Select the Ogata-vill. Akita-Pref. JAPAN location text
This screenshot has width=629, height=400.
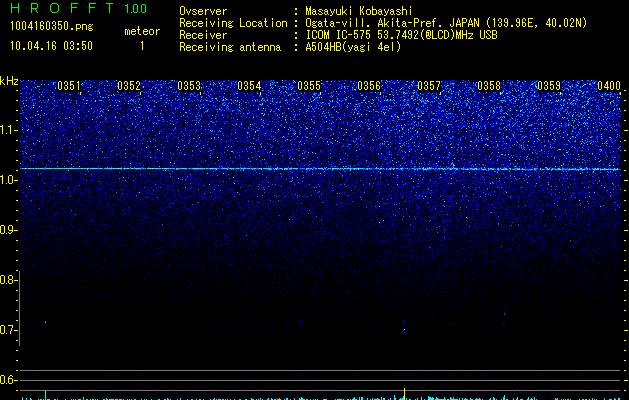pos(446,24)
